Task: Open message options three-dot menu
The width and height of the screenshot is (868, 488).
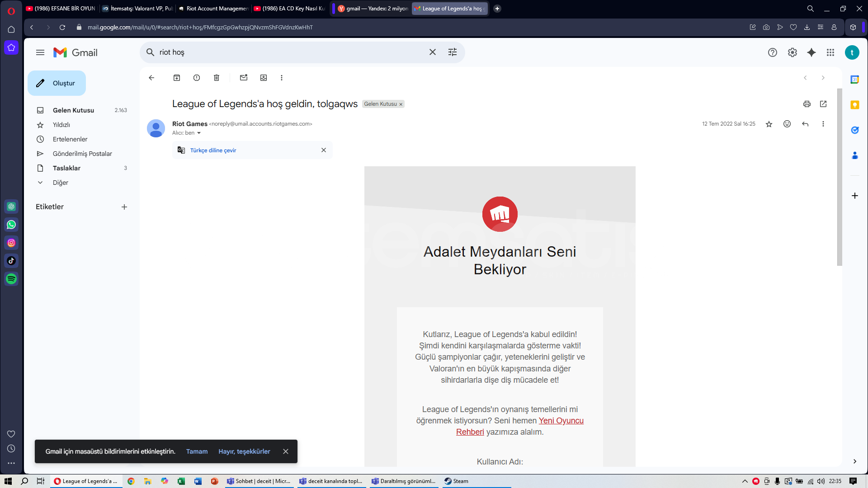Action: coord(823,124)
